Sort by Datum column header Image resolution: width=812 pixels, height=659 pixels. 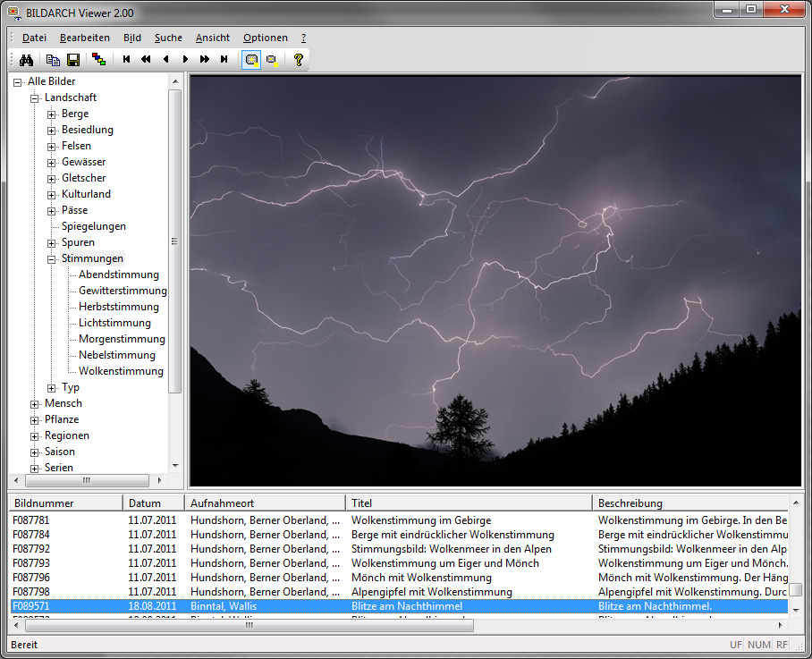(154, 503)
